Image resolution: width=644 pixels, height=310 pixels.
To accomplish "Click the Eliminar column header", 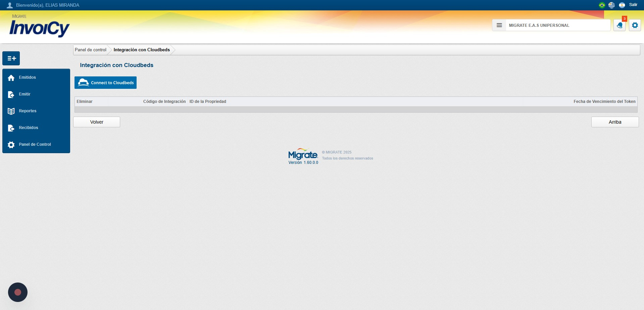I will (85, 102).
